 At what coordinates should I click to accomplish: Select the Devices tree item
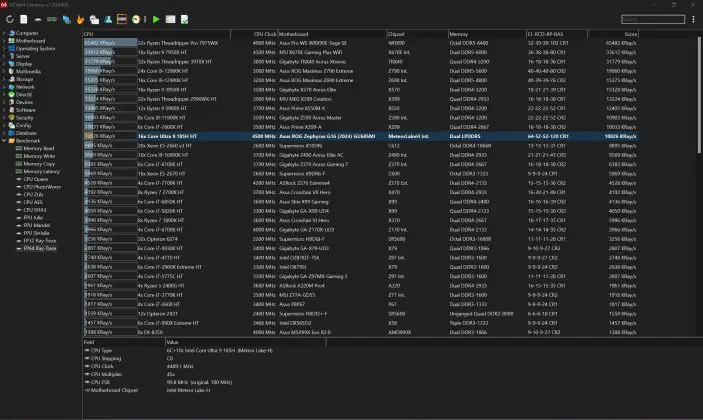(x=24, y=102)
